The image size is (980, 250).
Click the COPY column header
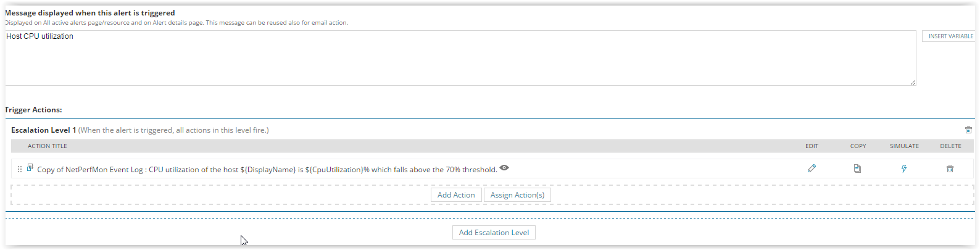(x=858, y=146)
